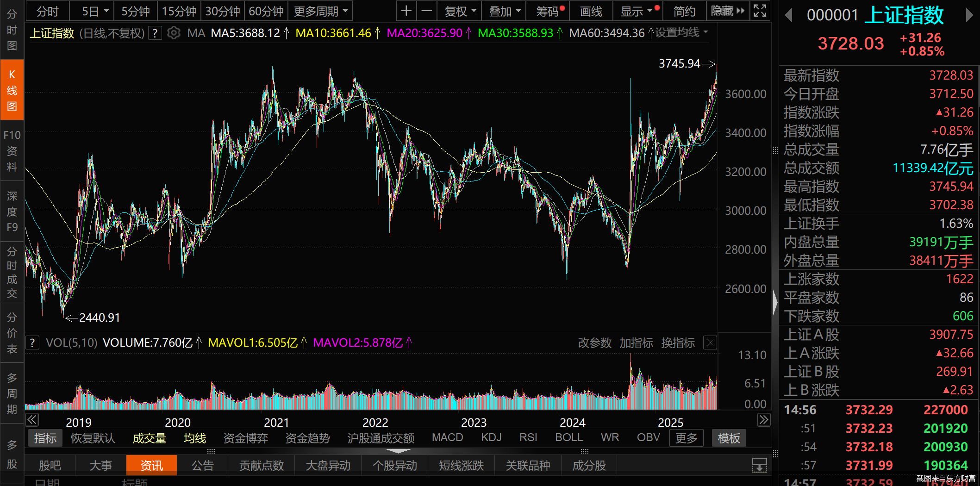The height and width of the screenshot is (486, 980).
Task: Select the MACD indicator
Action: pyautogui.click(x=447, y=437)
